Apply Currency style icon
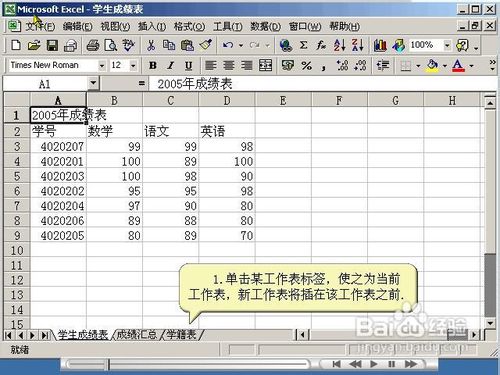The image size is (500, 375). pos(288,65)
